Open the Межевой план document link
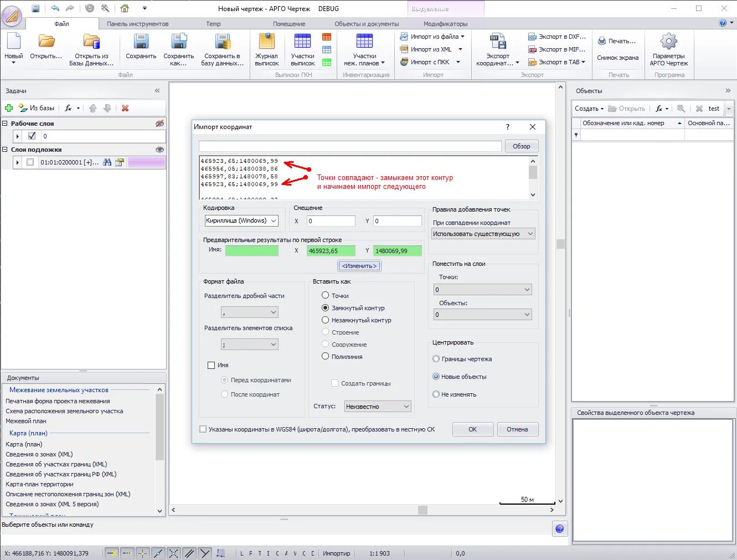 26,421
